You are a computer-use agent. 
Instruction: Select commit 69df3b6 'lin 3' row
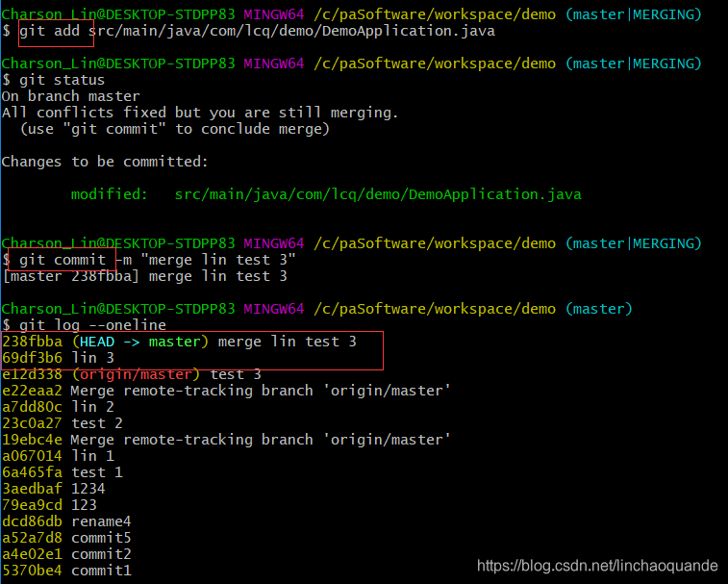58,358
